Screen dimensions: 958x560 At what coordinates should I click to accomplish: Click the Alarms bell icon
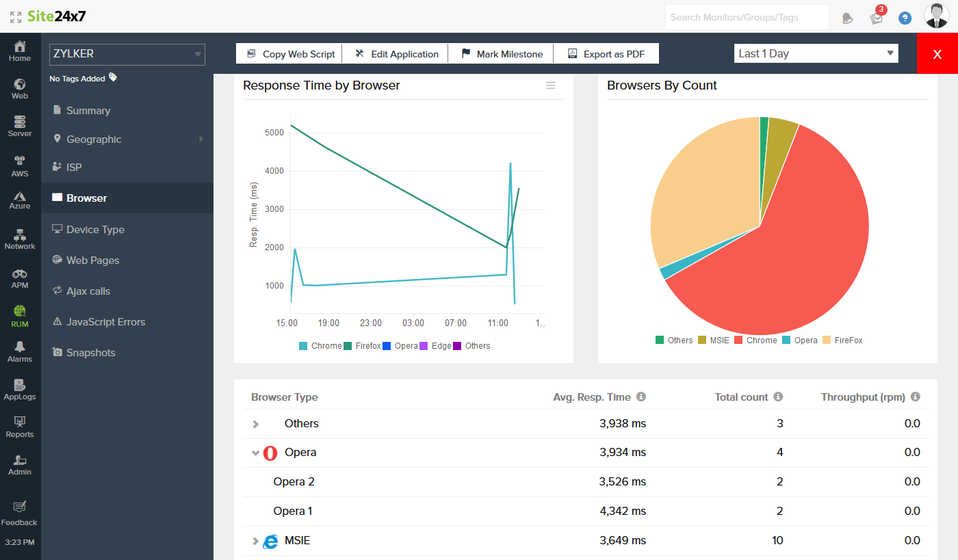point(20,351)
